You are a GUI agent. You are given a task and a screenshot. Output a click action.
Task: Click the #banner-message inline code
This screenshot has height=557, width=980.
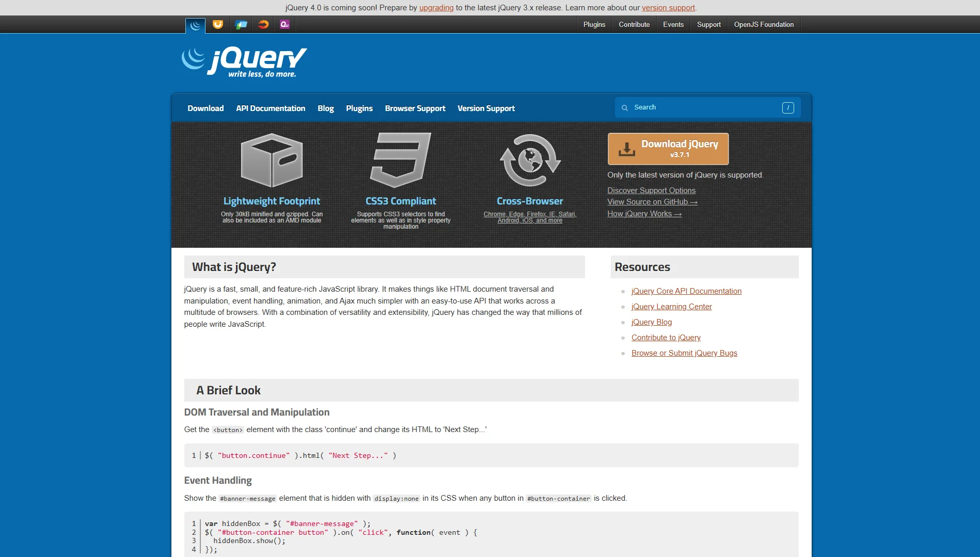(x=247, y=499)
